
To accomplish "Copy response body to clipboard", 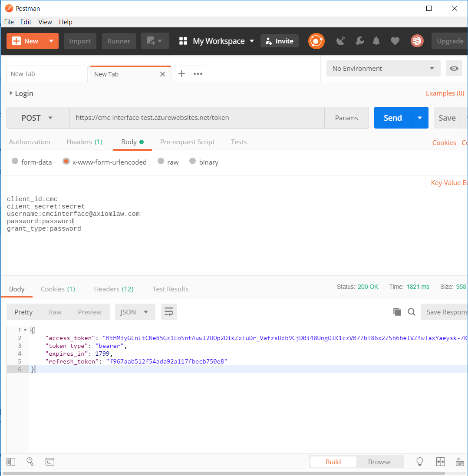I will (397, 312).
